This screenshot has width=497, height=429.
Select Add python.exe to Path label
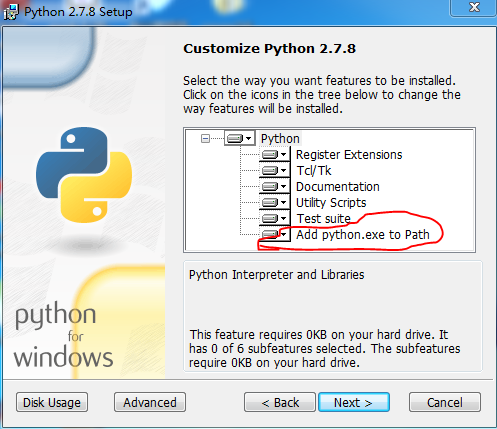point(363,235)
